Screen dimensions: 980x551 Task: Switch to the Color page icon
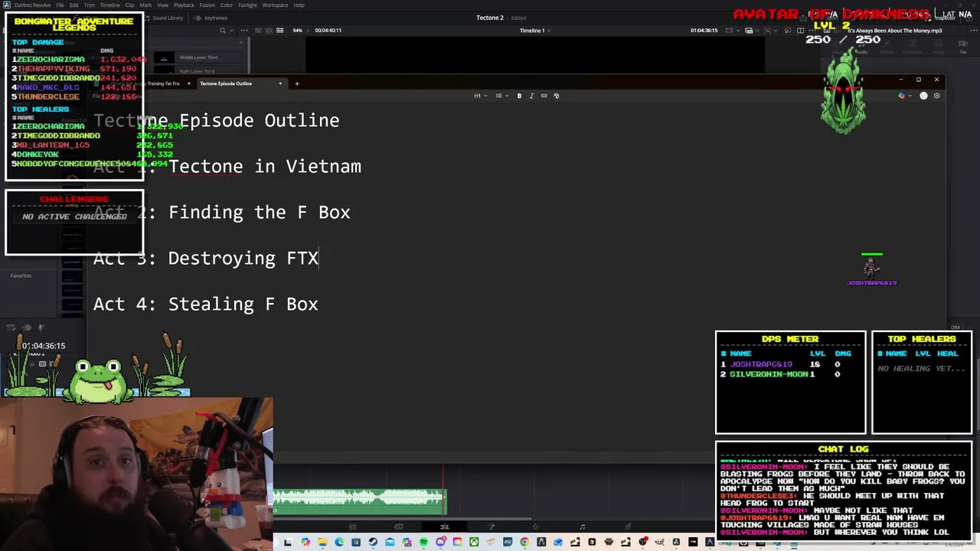click(x=536, y=527)
